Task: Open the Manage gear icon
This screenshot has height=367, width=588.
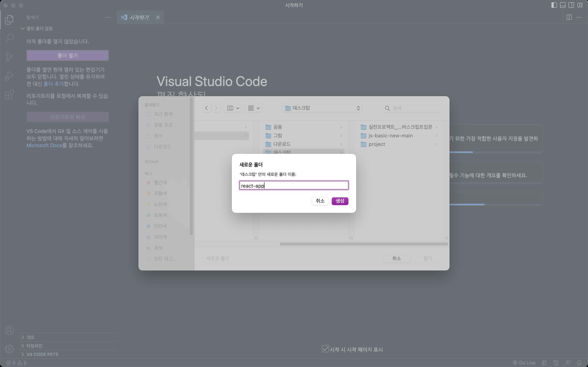Action: (9, 349)
